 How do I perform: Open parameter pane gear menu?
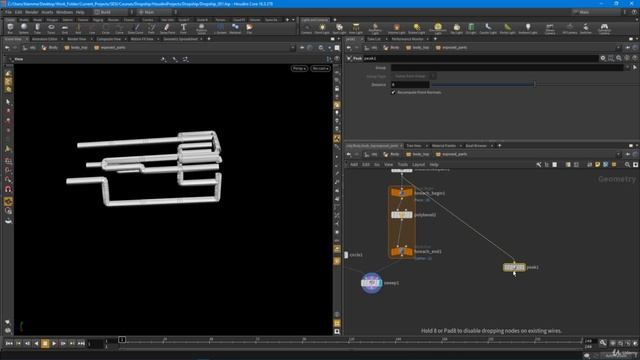click(x=603, y=58)
